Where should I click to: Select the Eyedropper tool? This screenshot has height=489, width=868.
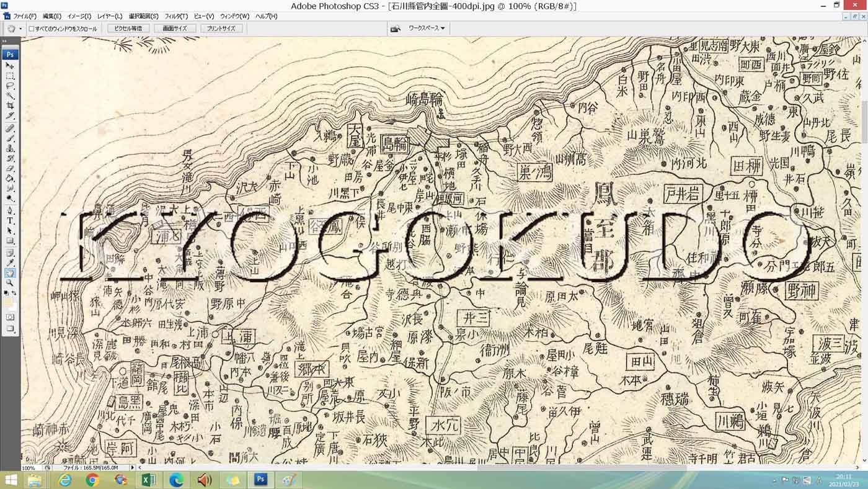[10, 263]
